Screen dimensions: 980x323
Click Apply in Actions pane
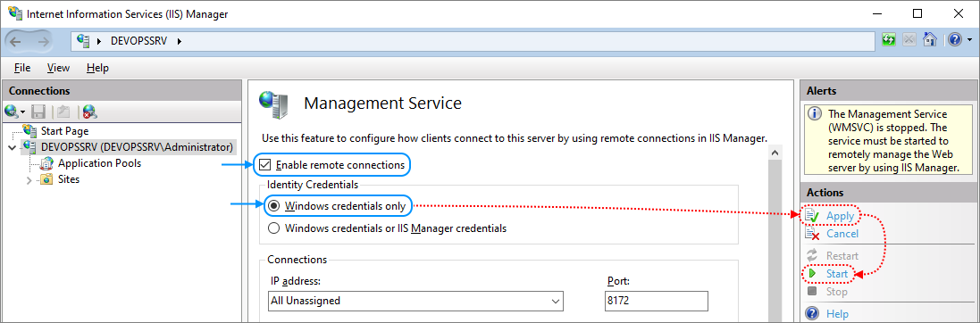(840, 216)
